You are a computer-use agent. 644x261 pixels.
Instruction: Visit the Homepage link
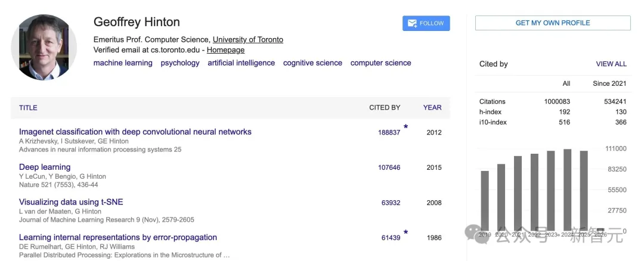225,50
